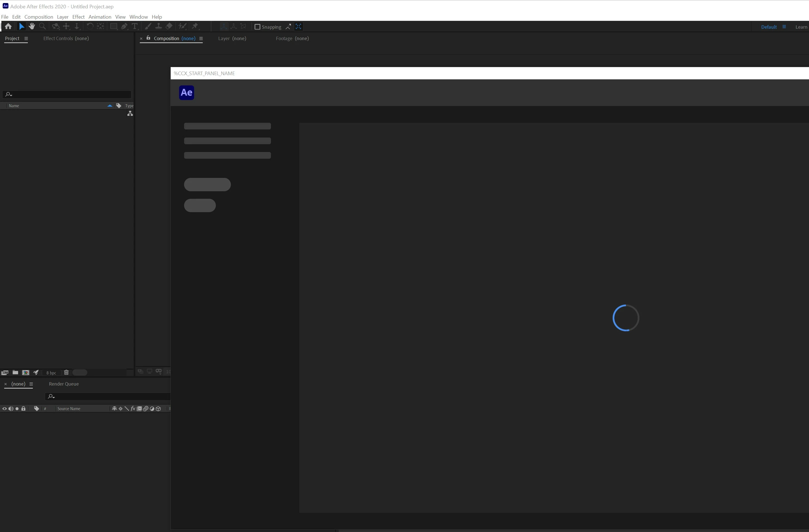Screen dimensions: 809x532
Task: Open the workspace Default options menu
Action: 784,27
